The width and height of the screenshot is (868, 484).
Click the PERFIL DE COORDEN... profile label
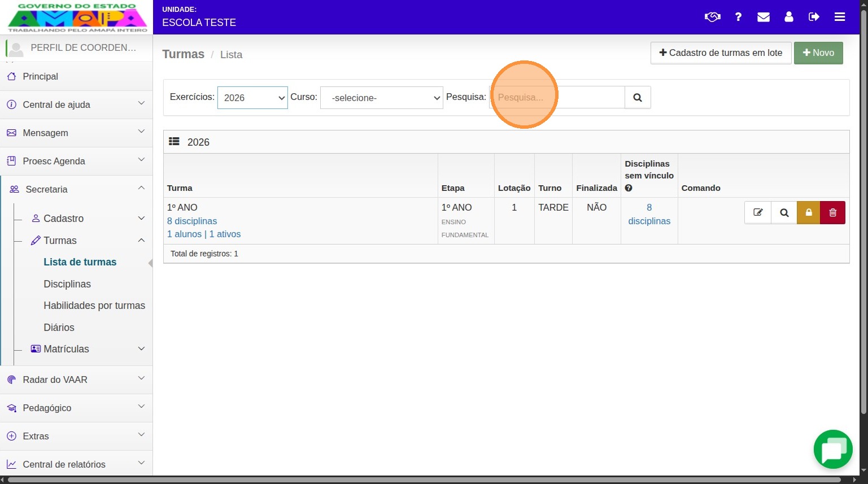pos(84,47)
